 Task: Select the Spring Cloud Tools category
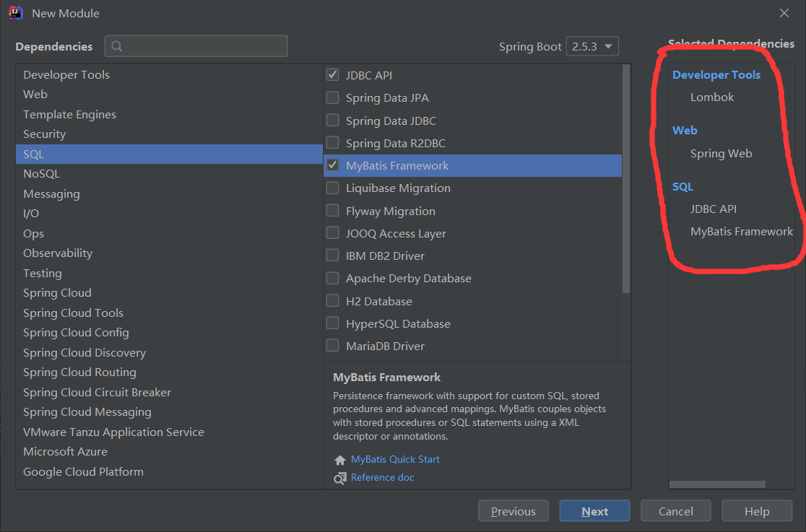tap(169, 313)
